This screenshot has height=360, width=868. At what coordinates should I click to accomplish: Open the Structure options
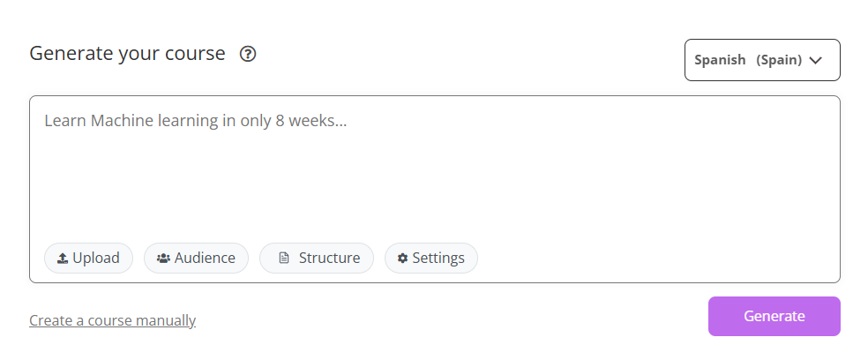[317, 259]
